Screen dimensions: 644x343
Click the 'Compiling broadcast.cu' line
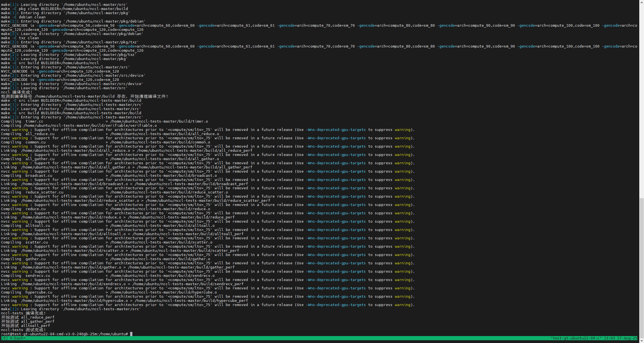109,176
